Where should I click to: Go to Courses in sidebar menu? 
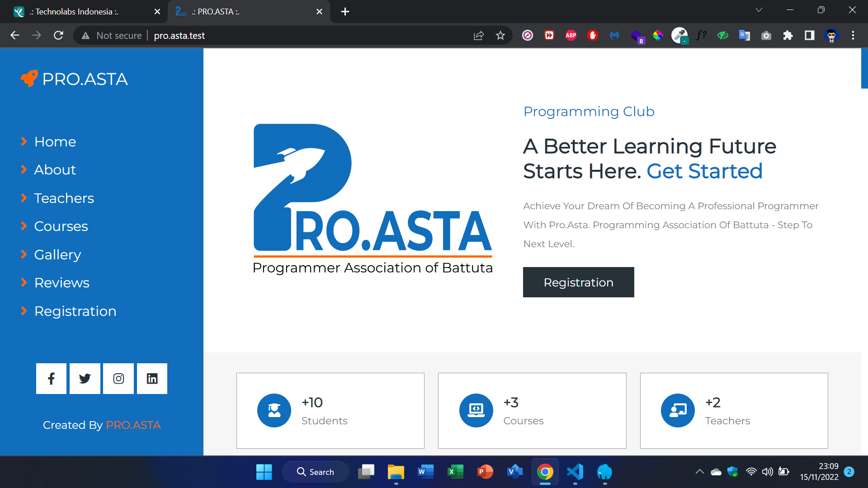click(61, 226)
